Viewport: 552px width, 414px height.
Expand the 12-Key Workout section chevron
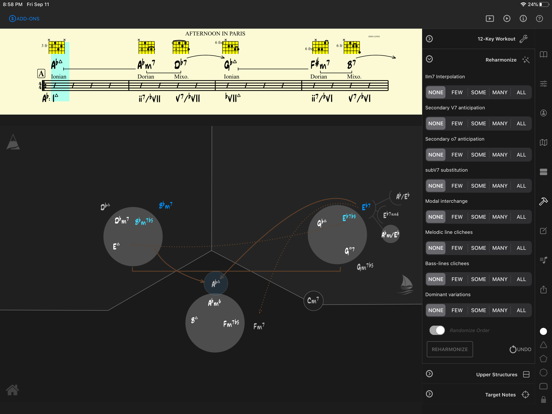coord(429,39)
